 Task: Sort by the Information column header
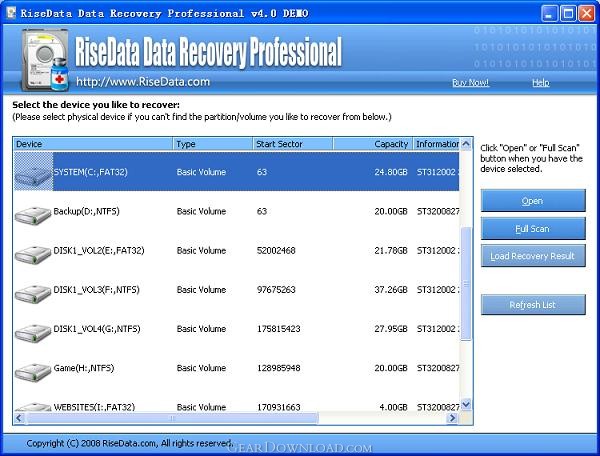(x=436, y=144)
